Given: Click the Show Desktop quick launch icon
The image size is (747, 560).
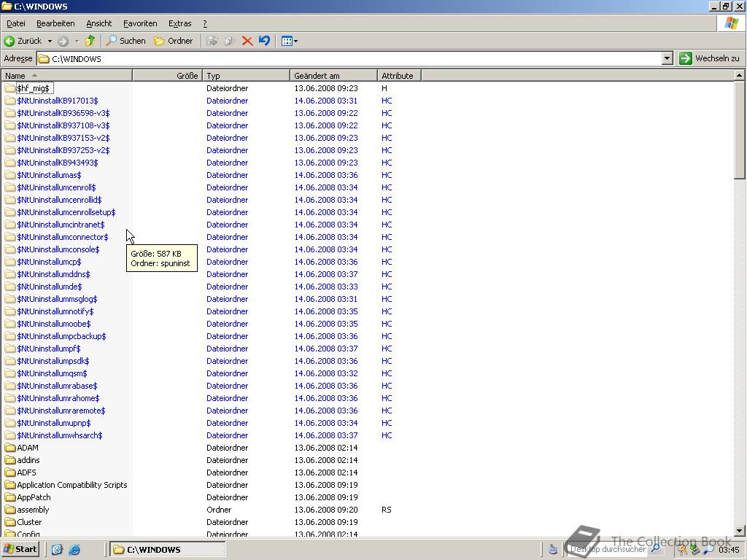Looking at the screenshot, I should 57,550.
